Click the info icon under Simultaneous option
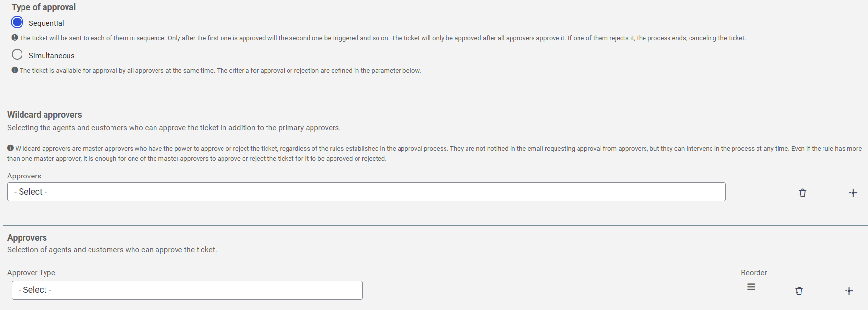Viewport: 868px width, 310px height. [15, 70]
